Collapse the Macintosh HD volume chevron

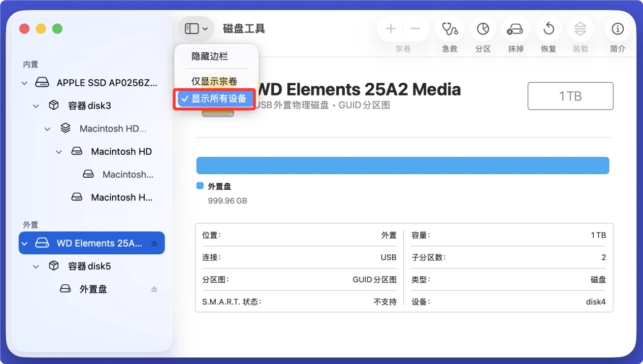click(59, 152)
